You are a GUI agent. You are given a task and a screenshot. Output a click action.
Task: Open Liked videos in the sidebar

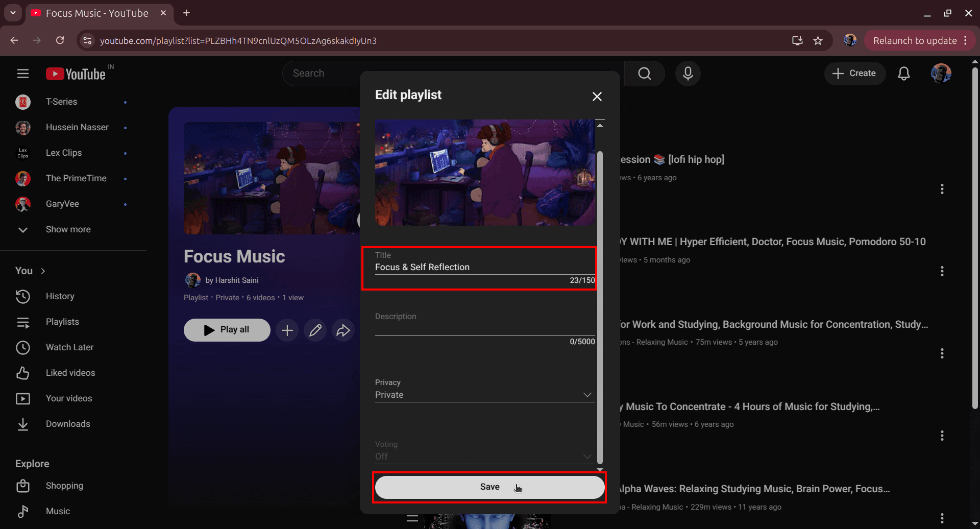click(x=71, y=373)
